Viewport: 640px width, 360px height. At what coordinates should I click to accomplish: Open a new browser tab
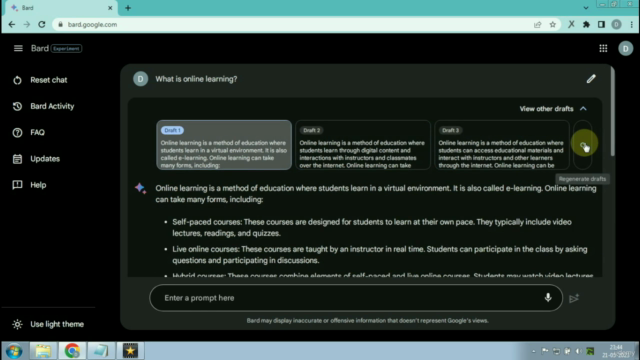[128, 8]
